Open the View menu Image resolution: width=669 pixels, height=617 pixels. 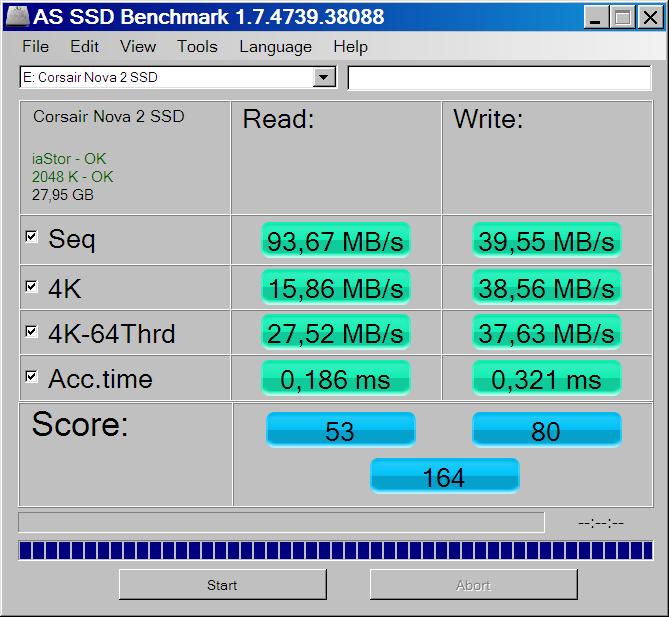pos(138,47)
